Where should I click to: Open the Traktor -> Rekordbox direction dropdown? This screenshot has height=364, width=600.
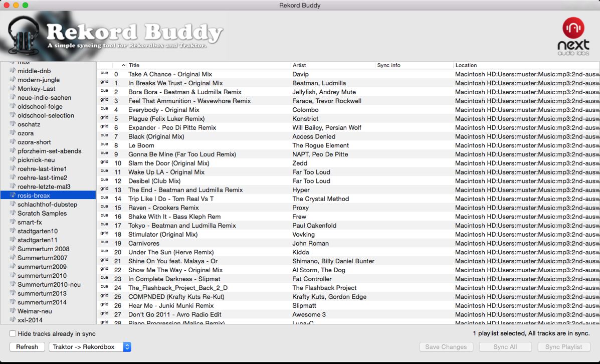pyautogui.click(x=90, y=347)
